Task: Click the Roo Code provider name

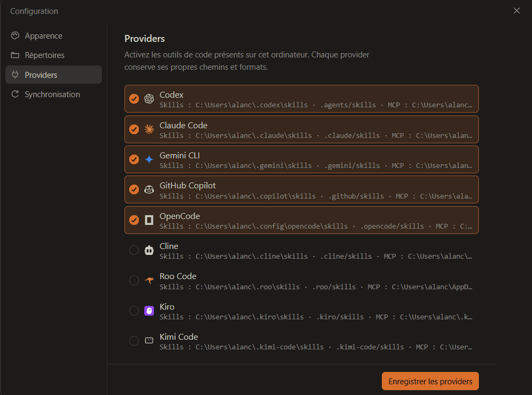Action: [x=178, y=276]
